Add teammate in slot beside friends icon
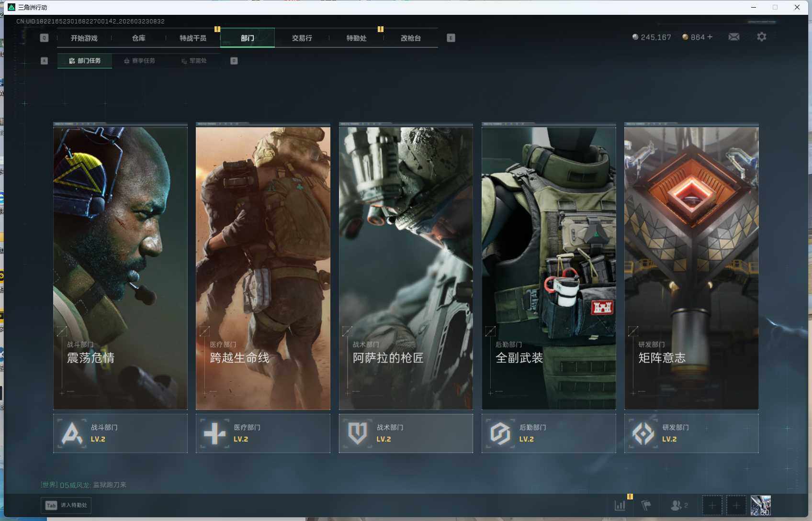The width and height of the screenshot is (812, 521). pos(712,505)
